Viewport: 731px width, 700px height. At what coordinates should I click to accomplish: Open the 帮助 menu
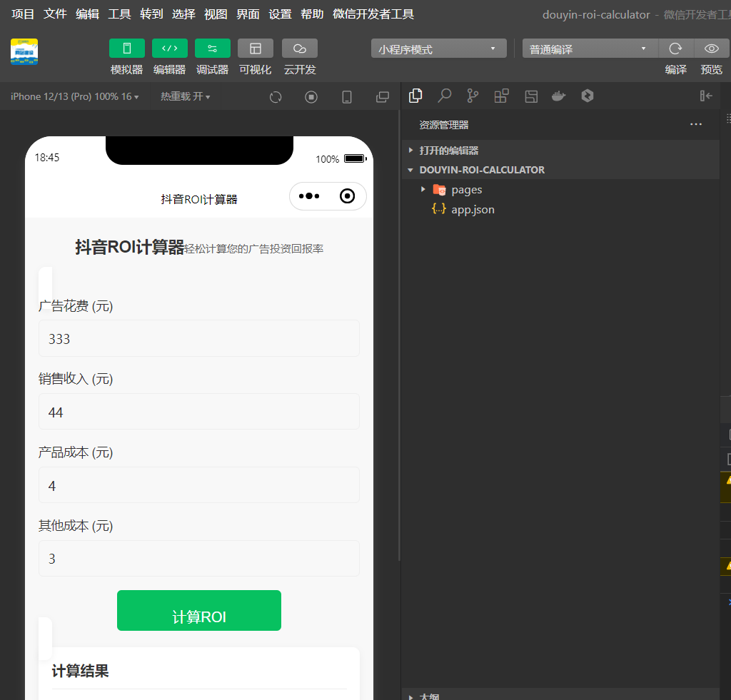click(313, 14)
